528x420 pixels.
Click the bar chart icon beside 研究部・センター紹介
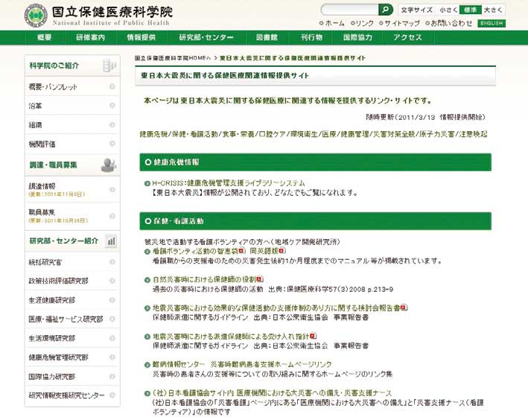click(x=111, y=241)
